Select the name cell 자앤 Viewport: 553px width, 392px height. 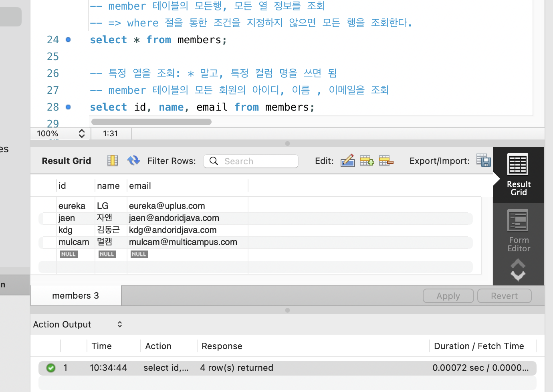[111, 218]
